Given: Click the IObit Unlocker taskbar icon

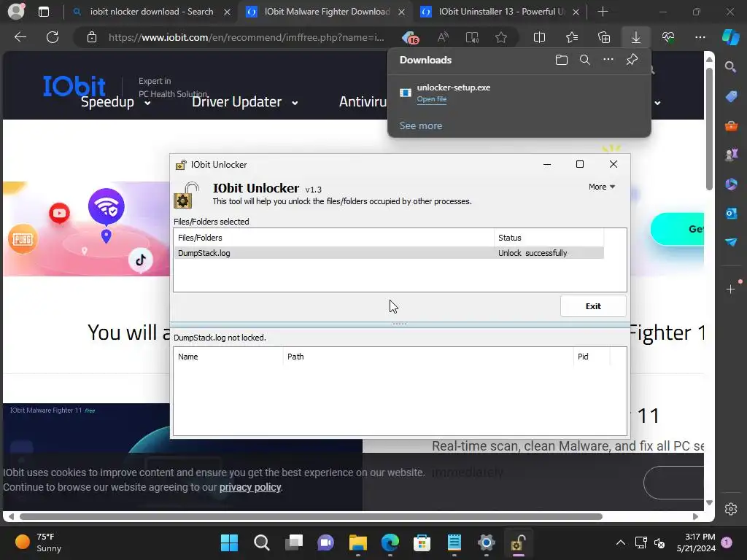Looking at the screenshot, I should (518, 542).
